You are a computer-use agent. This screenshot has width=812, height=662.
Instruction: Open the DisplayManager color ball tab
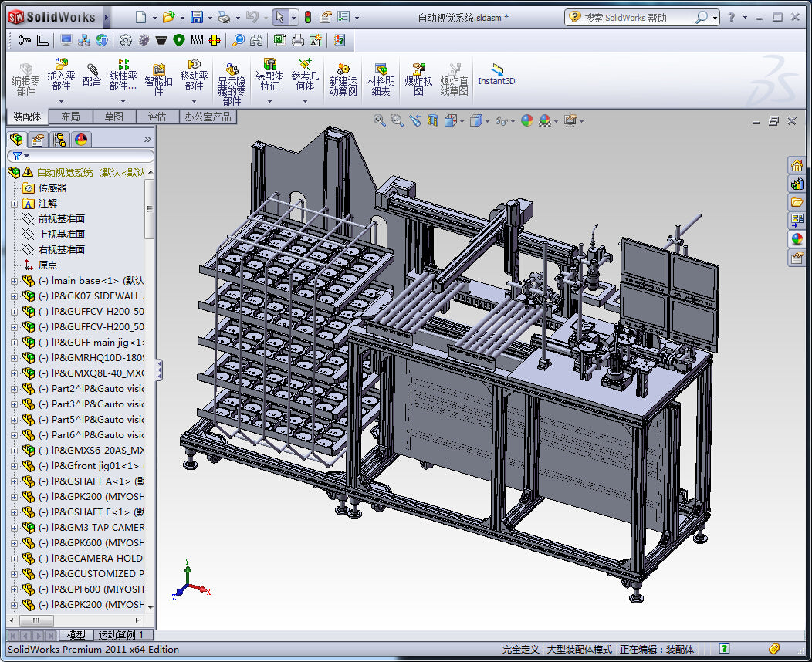pyautogui.click(x=81, y=139)
